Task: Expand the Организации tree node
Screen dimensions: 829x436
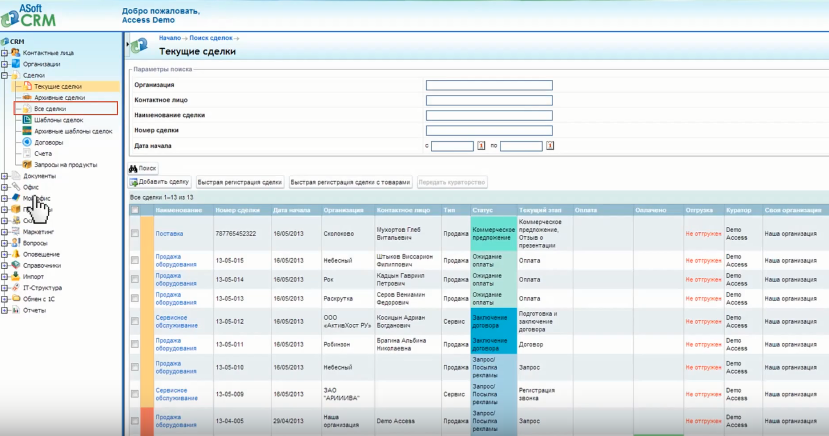Action: 4,64
